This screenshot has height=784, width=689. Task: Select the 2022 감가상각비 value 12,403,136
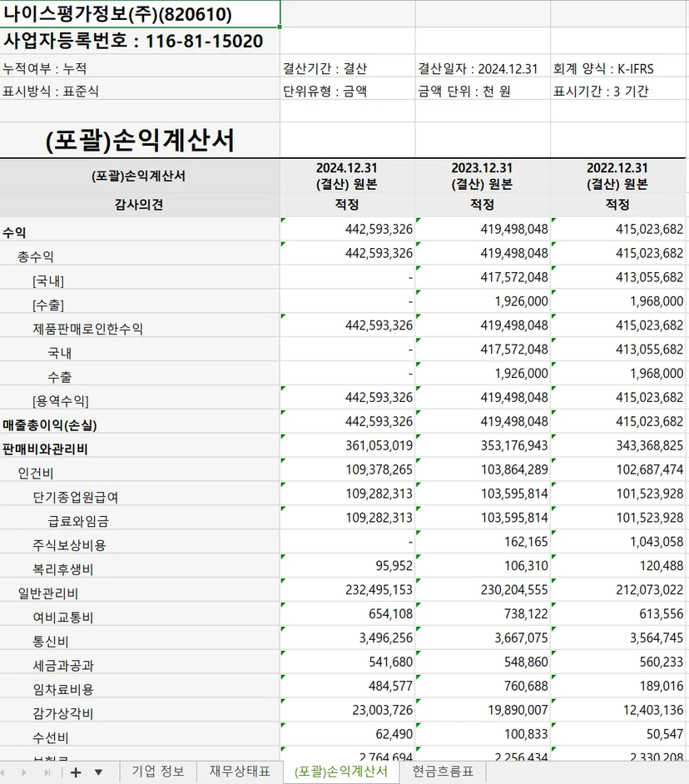618,710
